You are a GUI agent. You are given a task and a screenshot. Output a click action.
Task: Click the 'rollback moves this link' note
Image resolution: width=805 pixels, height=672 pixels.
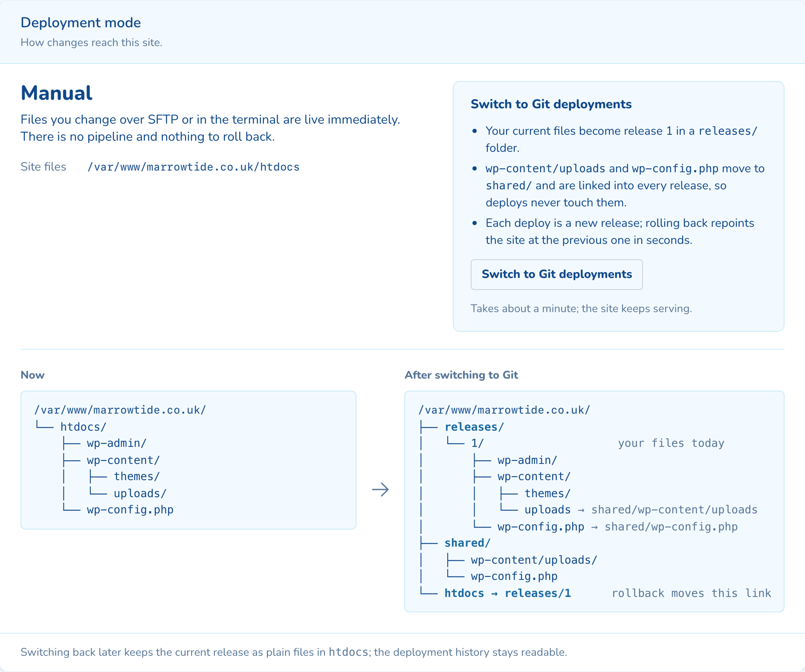(691, 593)
